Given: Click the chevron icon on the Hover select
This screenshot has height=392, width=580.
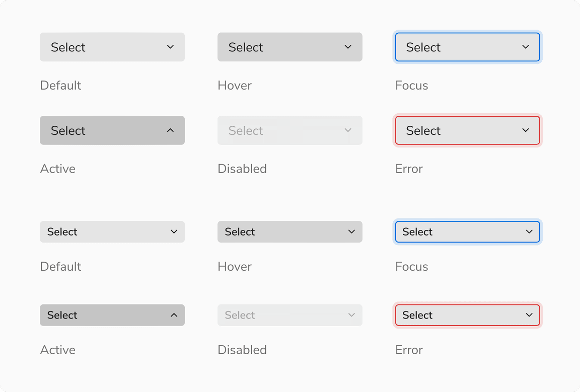Looking at the screenshot, I should pyautogui.click(x=347, y=47).
